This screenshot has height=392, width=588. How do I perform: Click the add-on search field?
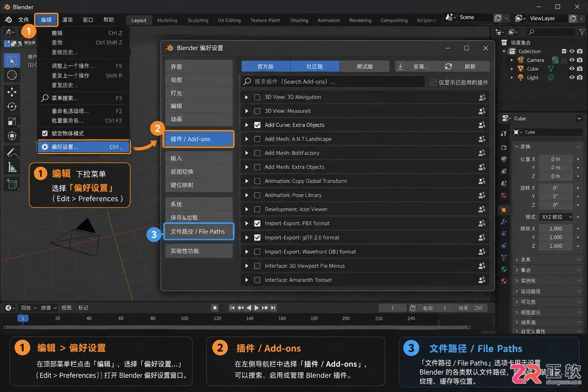coord(333,81)
